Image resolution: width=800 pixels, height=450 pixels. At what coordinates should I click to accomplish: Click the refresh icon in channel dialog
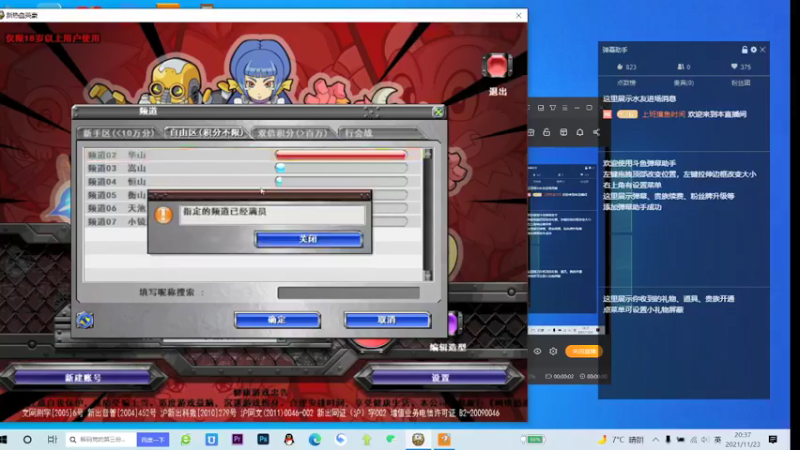[x=85, y=320]
